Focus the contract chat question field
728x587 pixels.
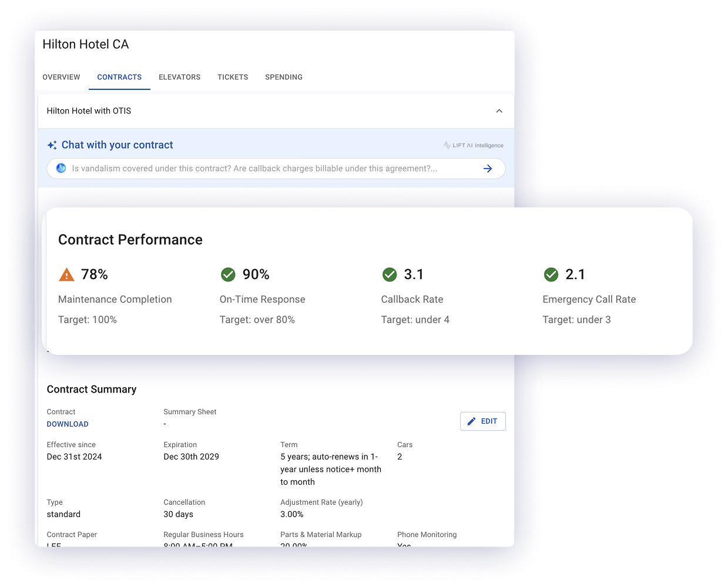tap(276, 169)
